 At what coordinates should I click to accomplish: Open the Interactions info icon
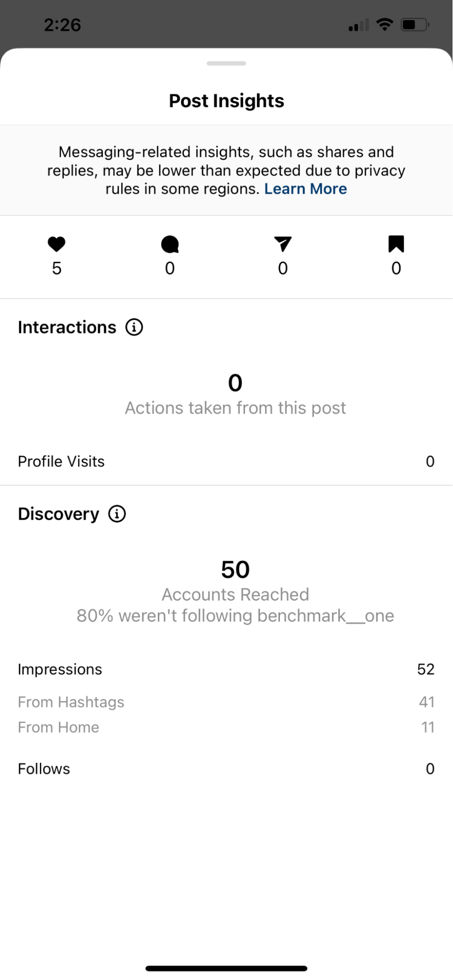(x=134, y=327)
